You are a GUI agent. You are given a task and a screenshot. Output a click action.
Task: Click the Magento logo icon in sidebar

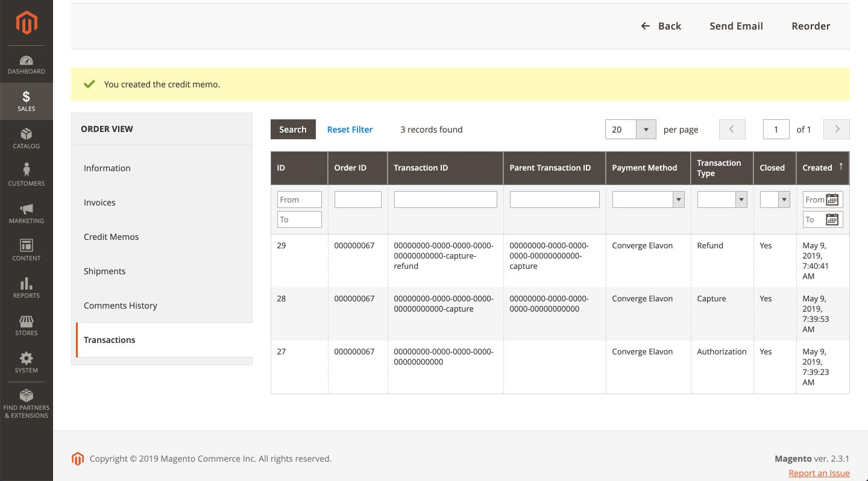point(27,23)
